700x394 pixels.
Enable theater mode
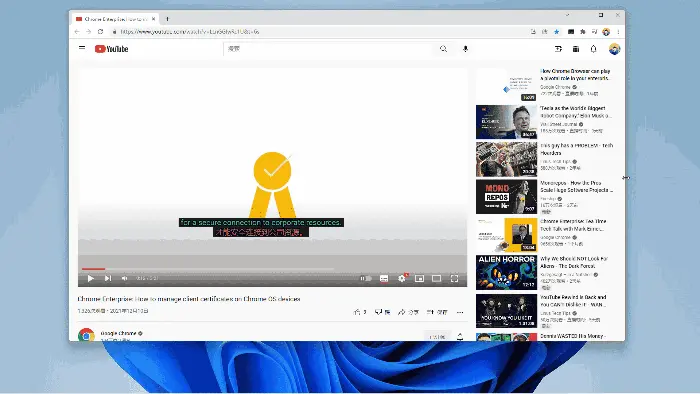click(x=437, y=278)
